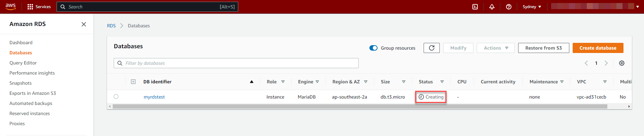Sort by the Status column

(442, 82)
